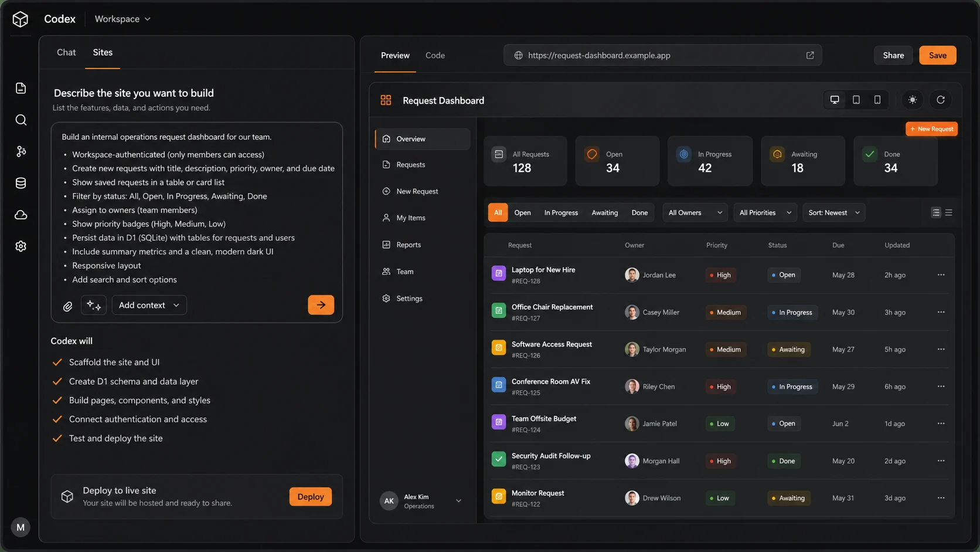
Task: Click the Save button
Action: coord(937,55)
